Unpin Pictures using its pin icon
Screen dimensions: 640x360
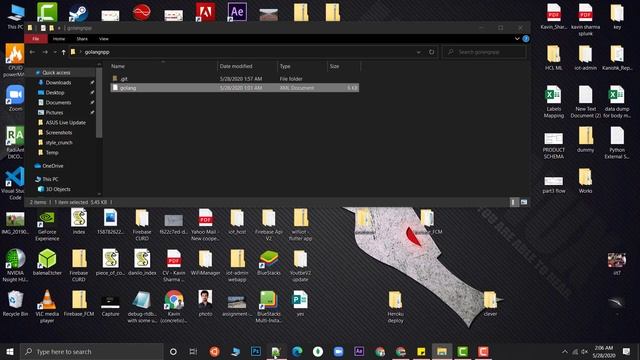92,113
